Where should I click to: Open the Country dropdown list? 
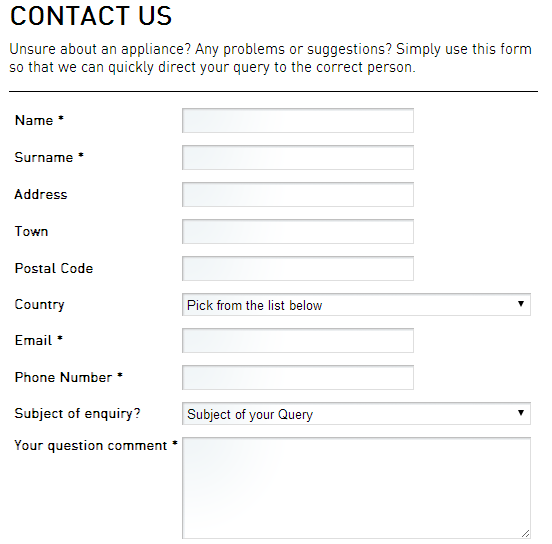pos(356,305)
